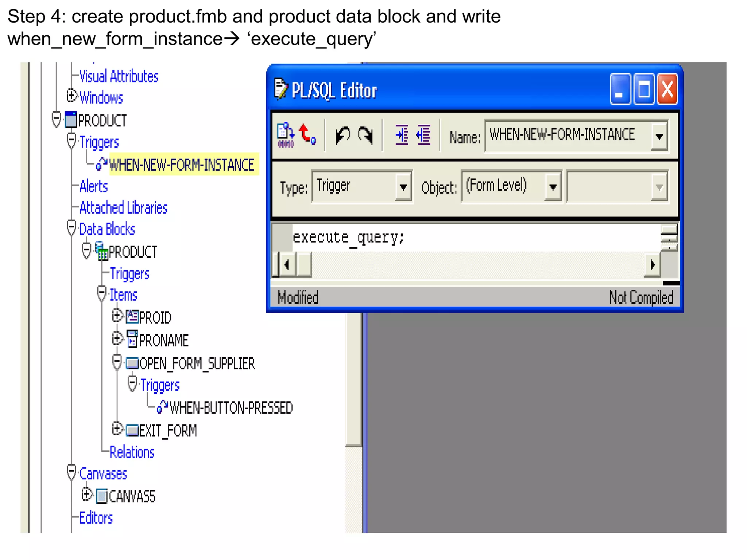The height and width of the screenshot is (560, 747).
Task: Select the WHEN-BUTTON-PRESSED trigger node
Action: pyautogui.click(x=231, y=408)
